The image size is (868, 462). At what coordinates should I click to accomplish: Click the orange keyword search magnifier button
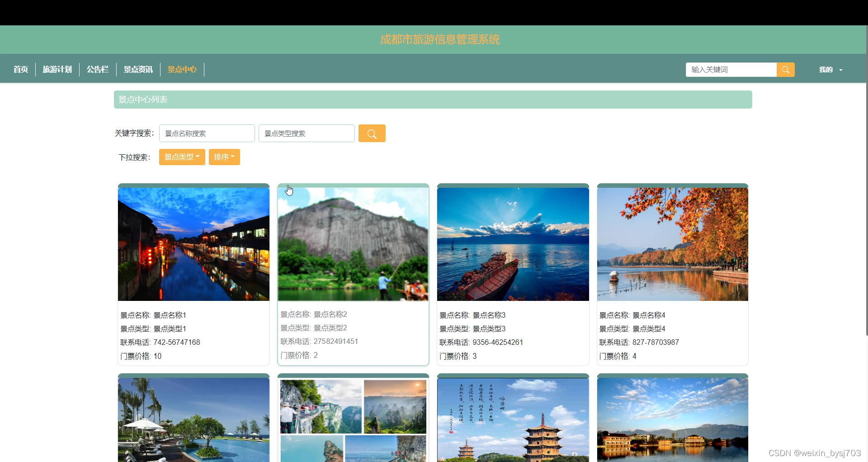pos(372,133)
